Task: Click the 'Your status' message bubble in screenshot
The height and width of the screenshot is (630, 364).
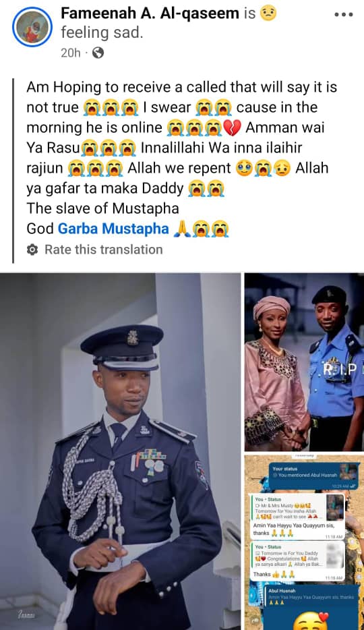Action: (314, 476)
